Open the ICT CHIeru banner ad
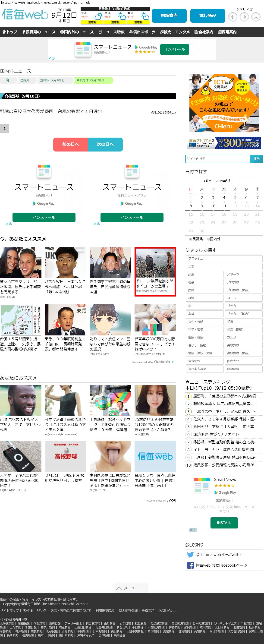 pyautogui.click(x=224, y=103)
